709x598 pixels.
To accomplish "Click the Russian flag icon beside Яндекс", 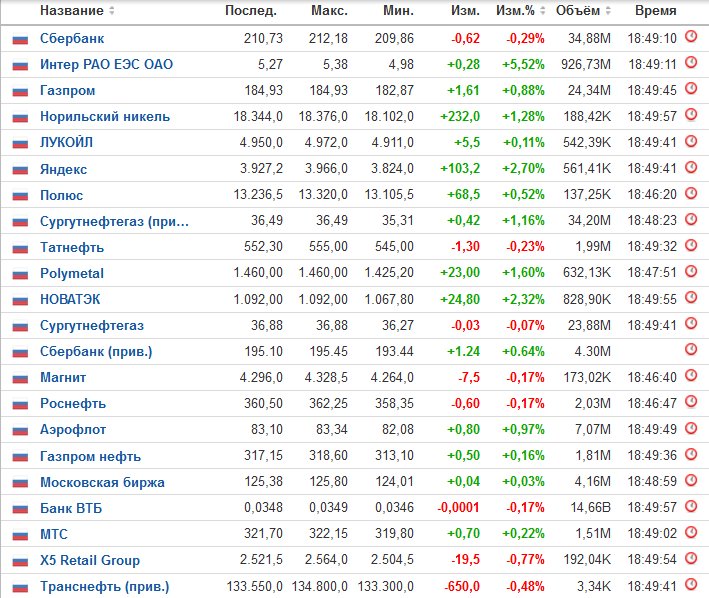I will click(x=20, y=170).
